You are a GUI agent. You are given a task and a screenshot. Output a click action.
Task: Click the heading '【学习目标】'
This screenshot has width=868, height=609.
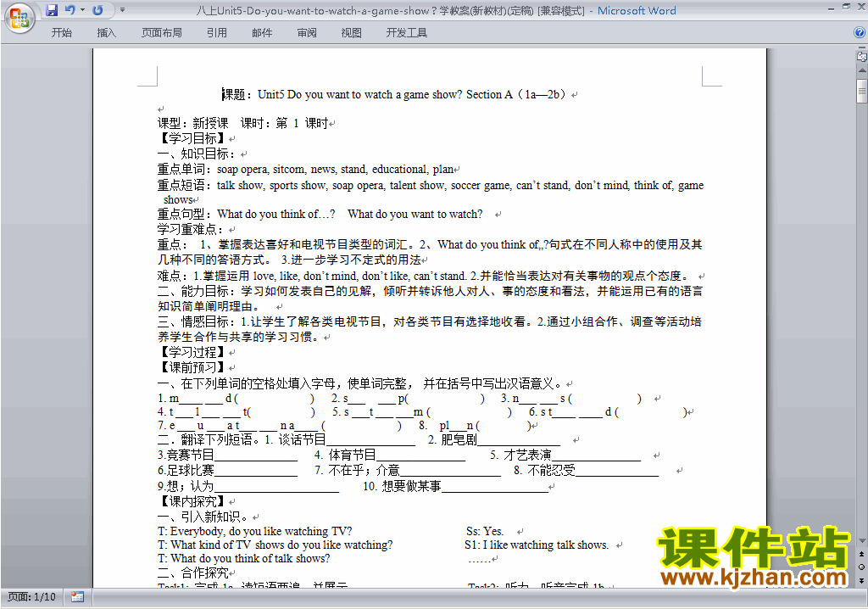[x=192, y=138]
